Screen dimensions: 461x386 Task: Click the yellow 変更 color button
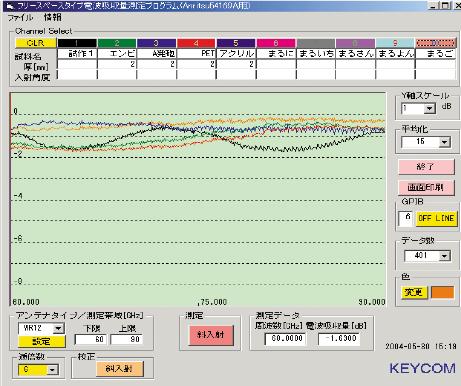(x=414, y=293)
